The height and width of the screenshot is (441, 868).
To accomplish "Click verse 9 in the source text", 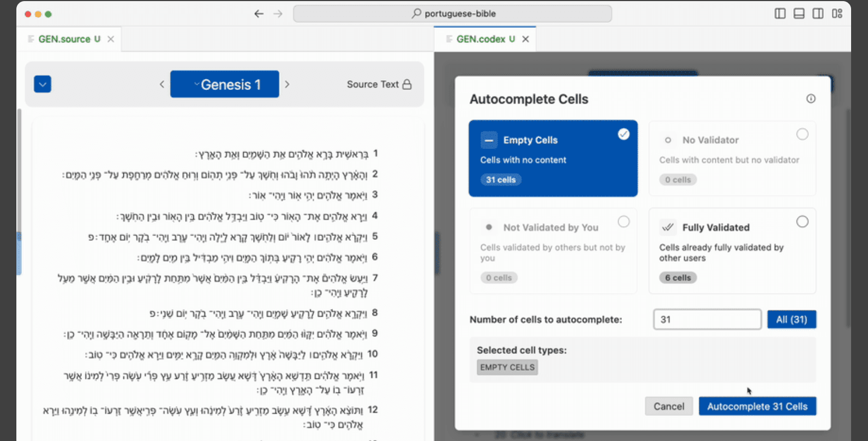I will [x=222, y=334].
